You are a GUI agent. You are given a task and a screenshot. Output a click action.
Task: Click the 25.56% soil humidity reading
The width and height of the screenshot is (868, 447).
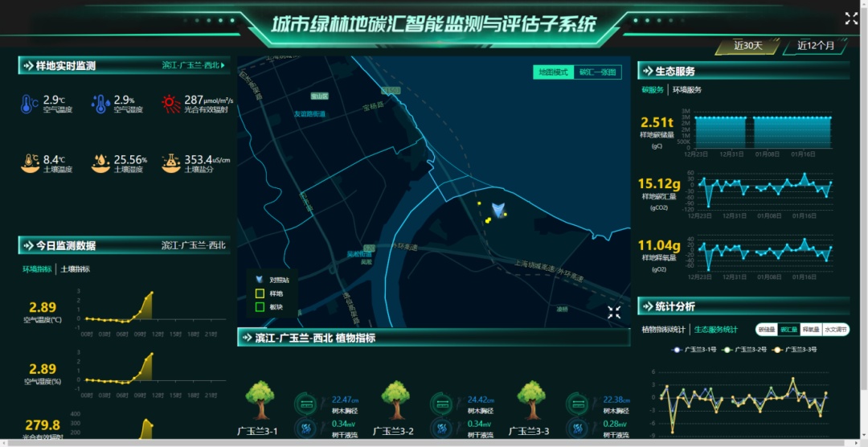[x=131, y=160]
